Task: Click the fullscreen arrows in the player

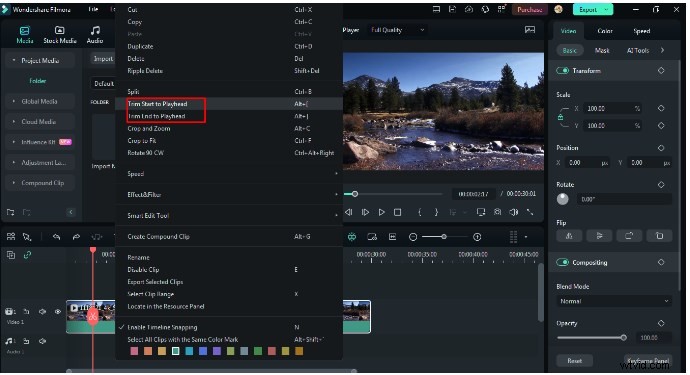Action: click(x=530, y=212)
